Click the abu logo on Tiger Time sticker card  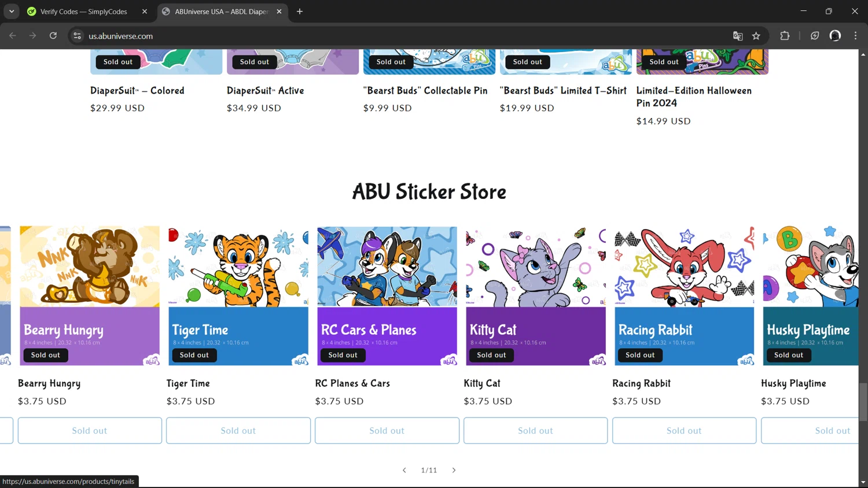pos(300,360)
